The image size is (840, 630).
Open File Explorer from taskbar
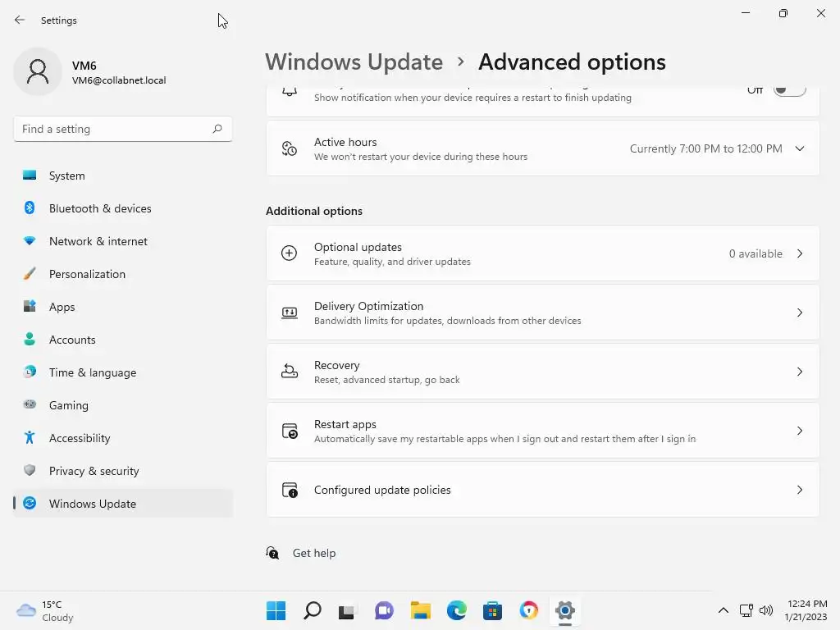(x=421, y=610)
